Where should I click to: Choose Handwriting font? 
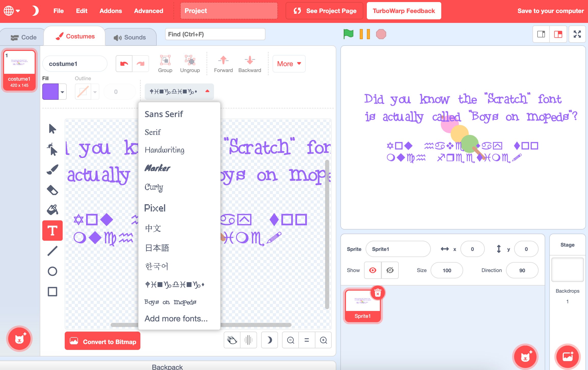(x=165, y=150)
